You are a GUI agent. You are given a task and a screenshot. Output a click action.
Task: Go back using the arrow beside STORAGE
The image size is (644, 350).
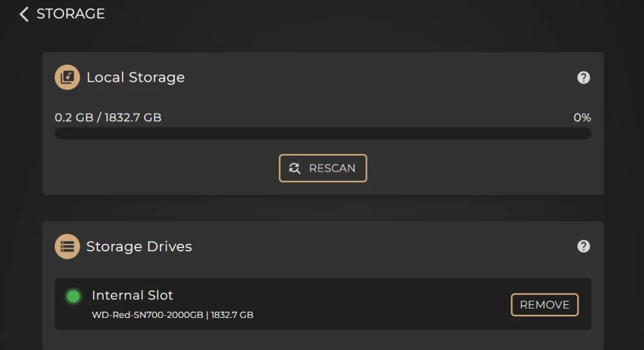coord(24,14)
